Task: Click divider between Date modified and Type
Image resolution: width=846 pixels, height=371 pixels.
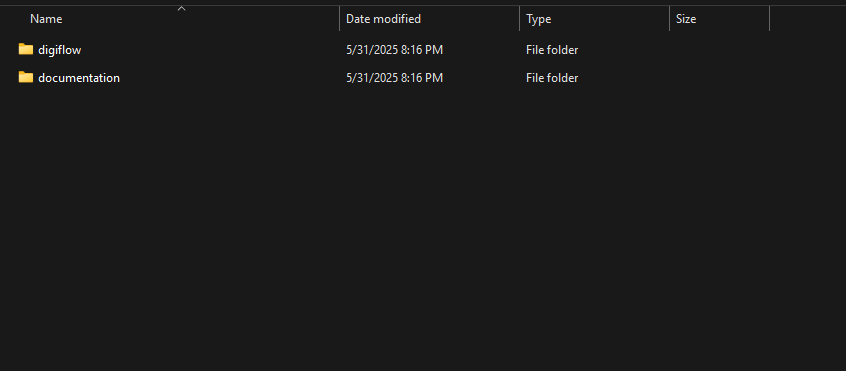Action: click(520, 19)
